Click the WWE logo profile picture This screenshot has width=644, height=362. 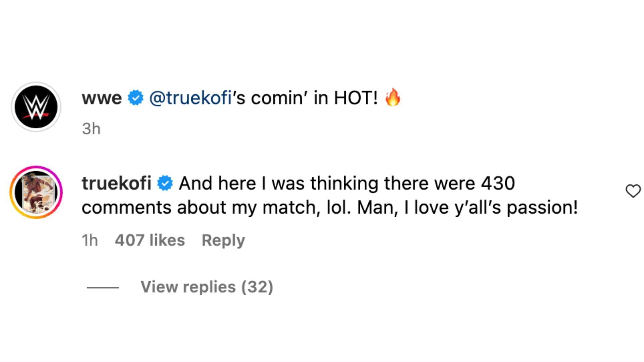pos(36,107)
